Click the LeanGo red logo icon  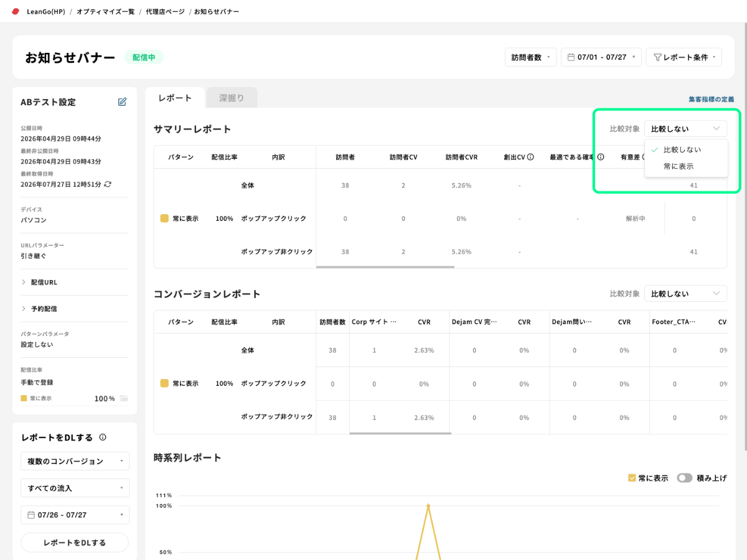(x=16, y=12)
